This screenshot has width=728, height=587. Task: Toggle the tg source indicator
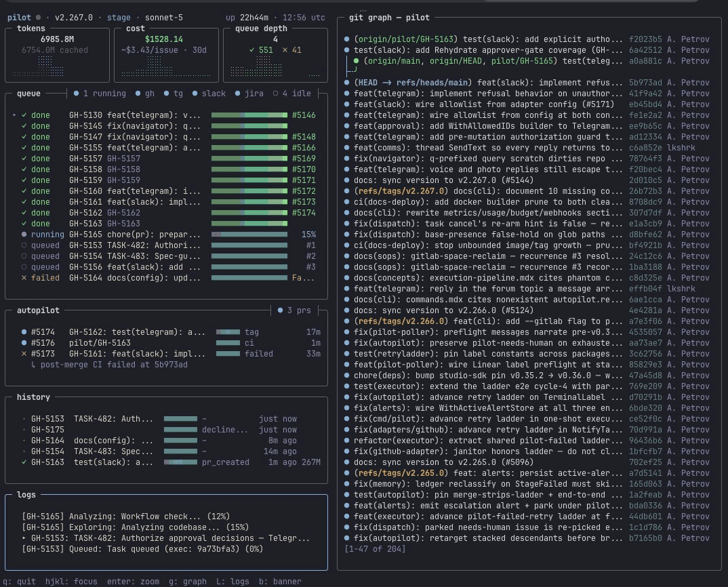click(x=173, y=94)
